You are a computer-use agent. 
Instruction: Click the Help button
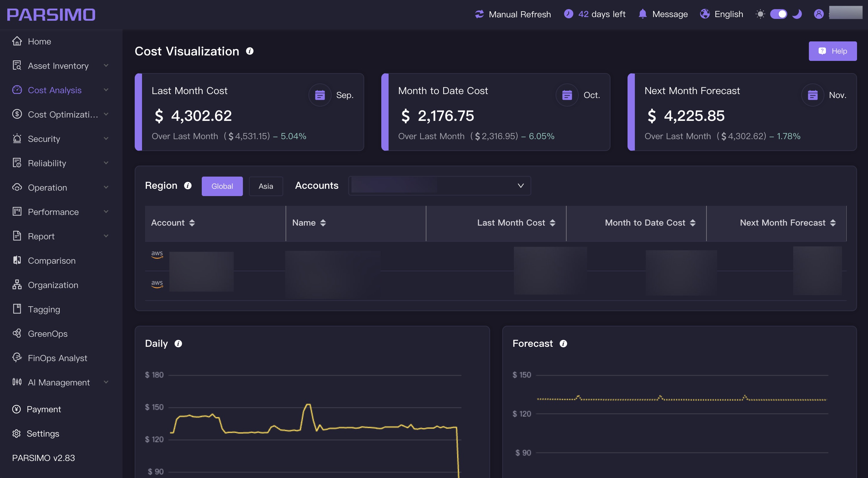[x=832, y=51]
